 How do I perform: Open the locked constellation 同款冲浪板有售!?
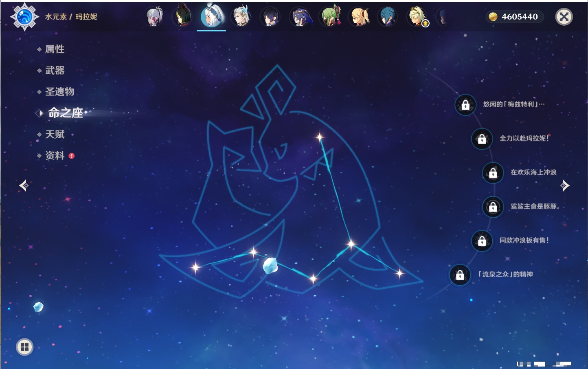482,241
